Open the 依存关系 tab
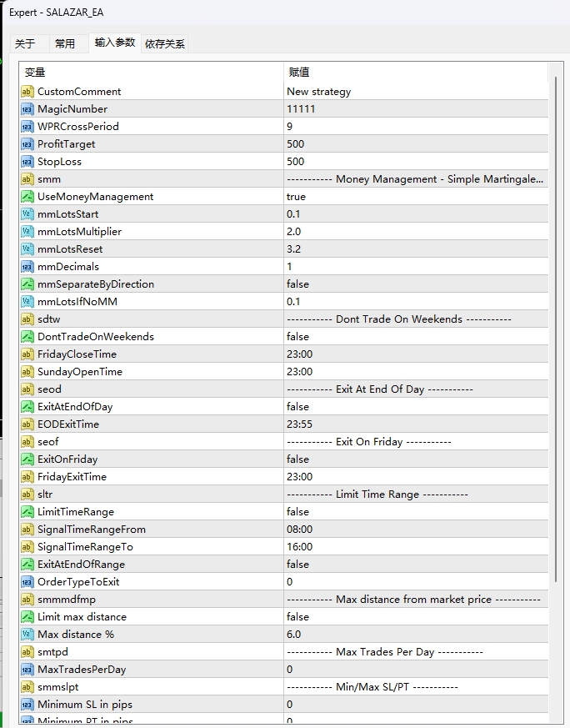570x728 pixels. point(165,43)
